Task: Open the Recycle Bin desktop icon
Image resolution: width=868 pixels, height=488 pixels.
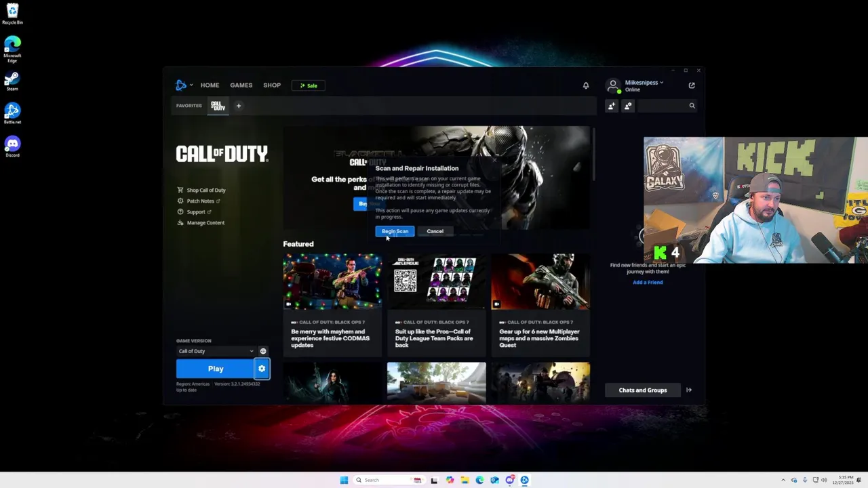Action: click(x=12, y=14)
